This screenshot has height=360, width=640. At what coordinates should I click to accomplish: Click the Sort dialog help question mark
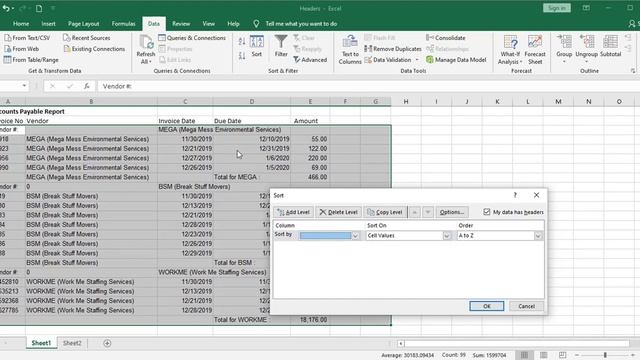[x=515, y=195]
